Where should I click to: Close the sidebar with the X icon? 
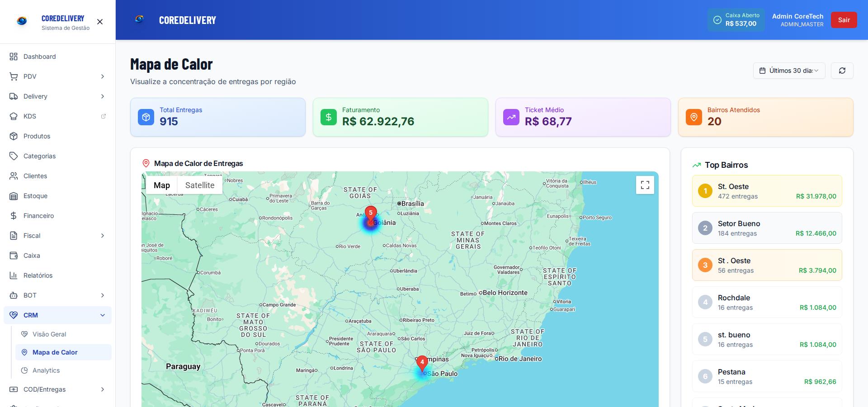[x=100, y=22]
